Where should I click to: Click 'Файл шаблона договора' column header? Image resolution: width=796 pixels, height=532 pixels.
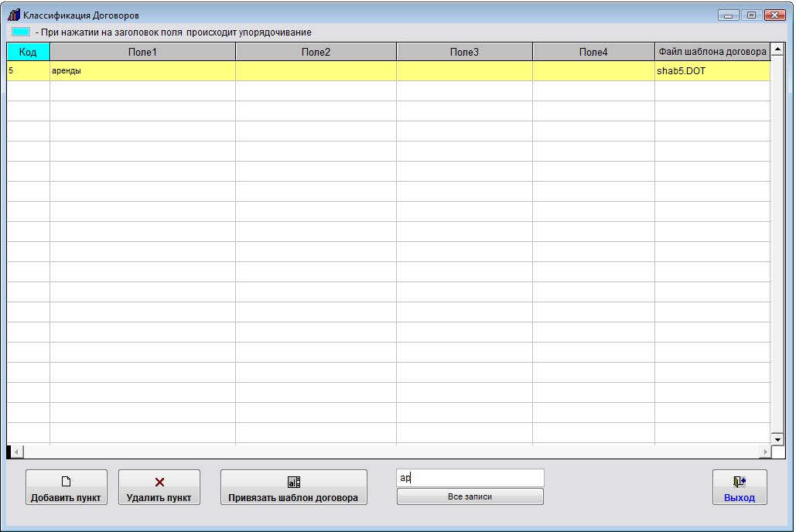pos(712,52)
